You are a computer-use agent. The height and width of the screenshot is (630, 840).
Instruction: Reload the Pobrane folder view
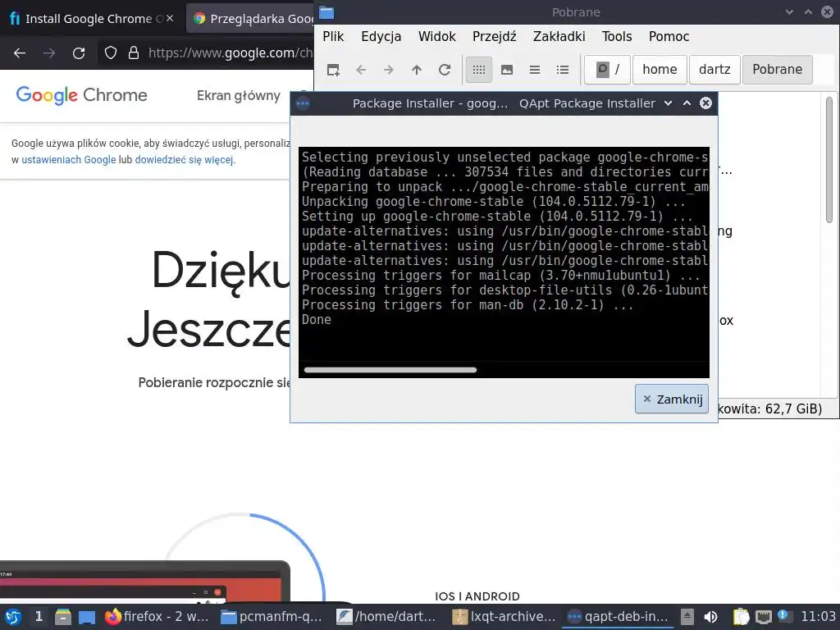(444, 70)
